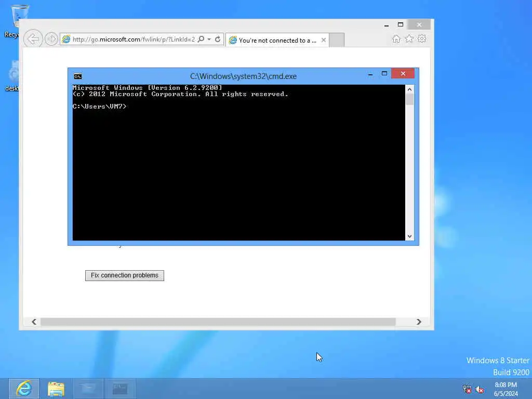This screenshot has width=532, height=399.
Task: Close the 'You're not connected' tab
Action: 323,40
